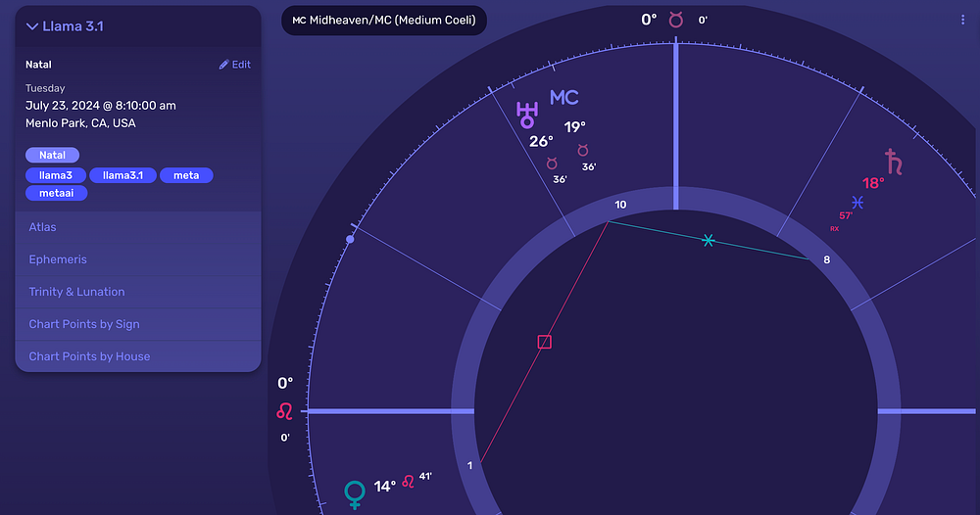Click the Midheaven/MC tooltip label
The image size is (980, 515).
[x=384, y=20]
